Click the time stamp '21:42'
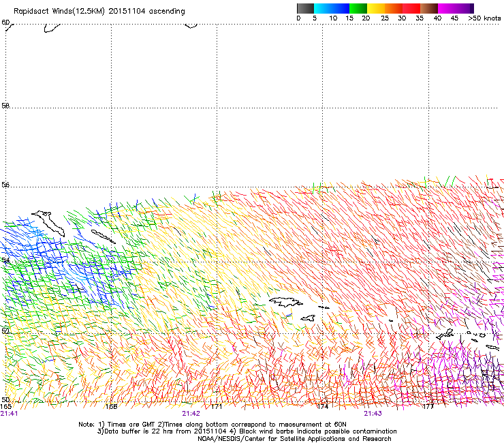The width and height of the screenshot is (504, 443). pos(191,414)
